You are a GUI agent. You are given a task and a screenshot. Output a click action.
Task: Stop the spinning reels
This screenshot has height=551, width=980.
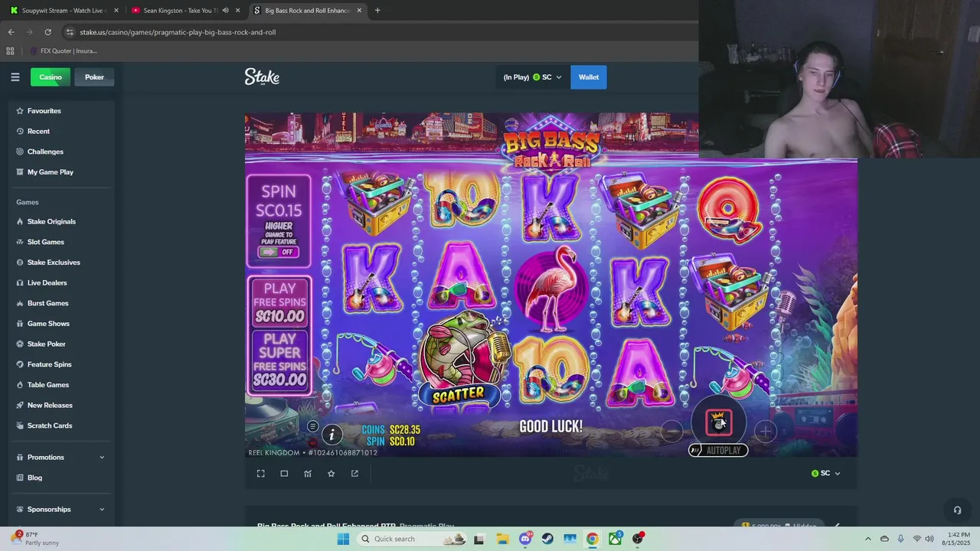[x=718, y=422]
